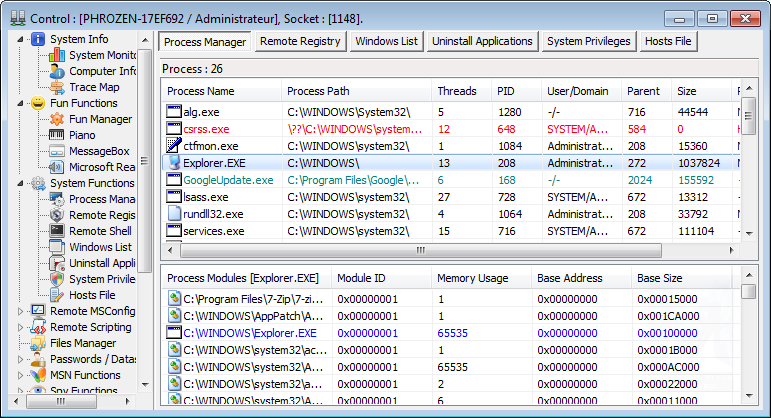
Task: Click the process list horizontal scrollbar
Action: (x=448, y=250)
